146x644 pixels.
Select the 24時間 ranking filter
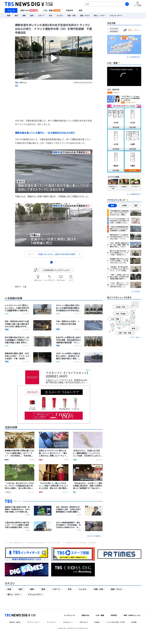[x=124, y=206]
